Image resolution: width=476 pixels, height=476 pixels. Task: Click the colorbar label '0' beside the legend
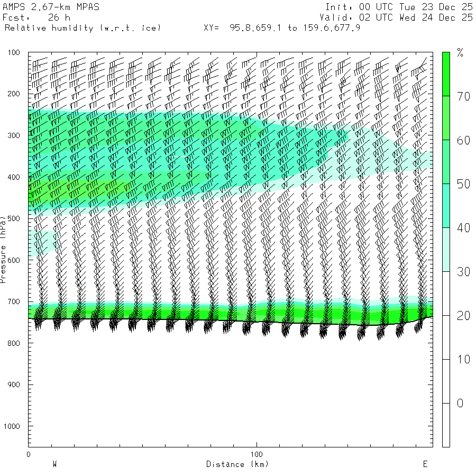pos(460,404)
